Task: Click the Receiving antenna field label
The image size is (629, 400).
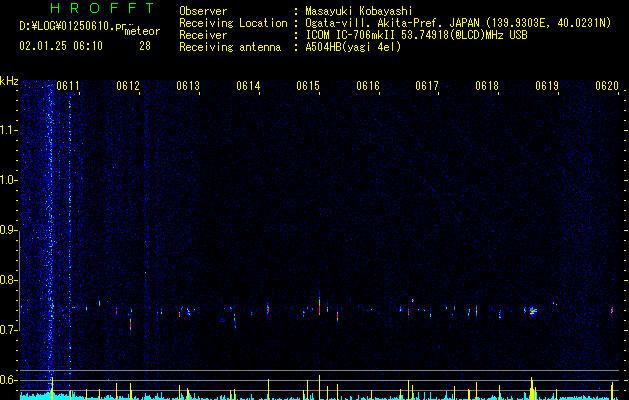Action: tap(230, 47)
